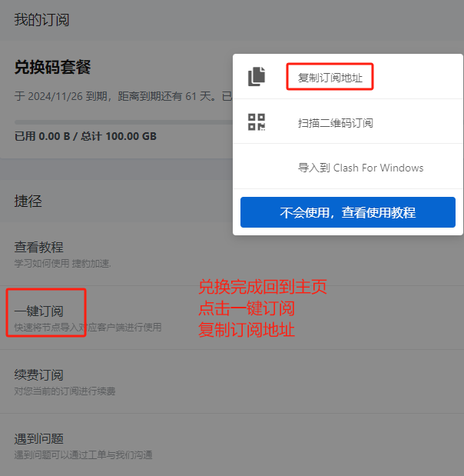Click the QR code icon in popup
This screenshot has width=464, height=476.
click(x=257, y=122)
